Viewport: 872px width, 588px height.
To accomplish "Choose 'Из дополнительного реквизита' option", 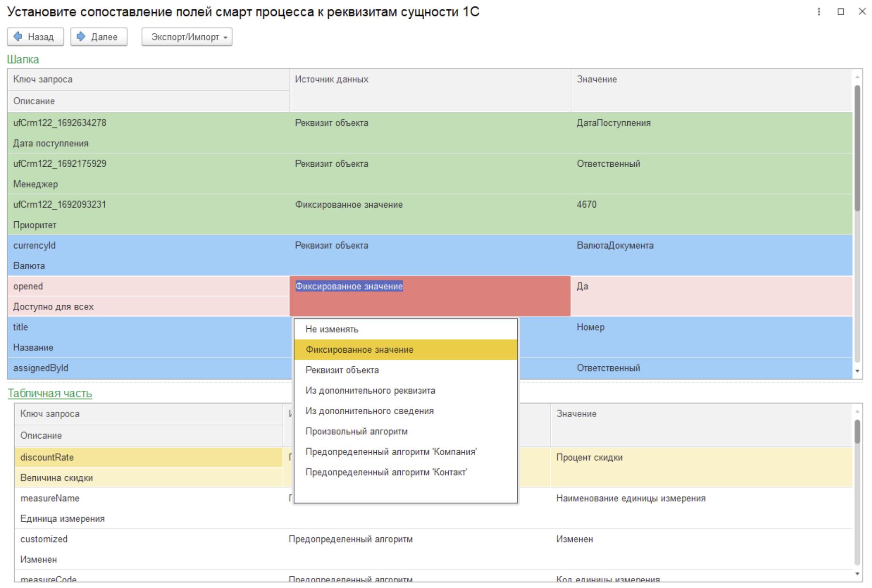I will point(405,391).
